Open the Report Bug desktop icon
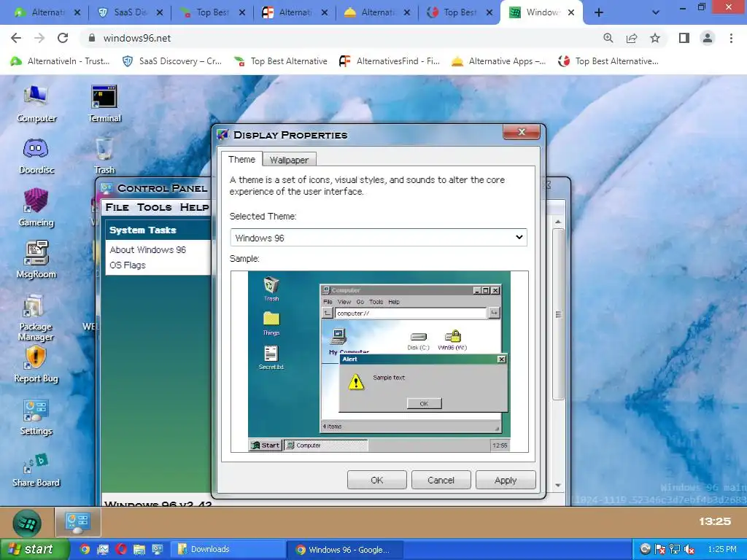Viewport: 747px width, 560px height. (36, 365)
